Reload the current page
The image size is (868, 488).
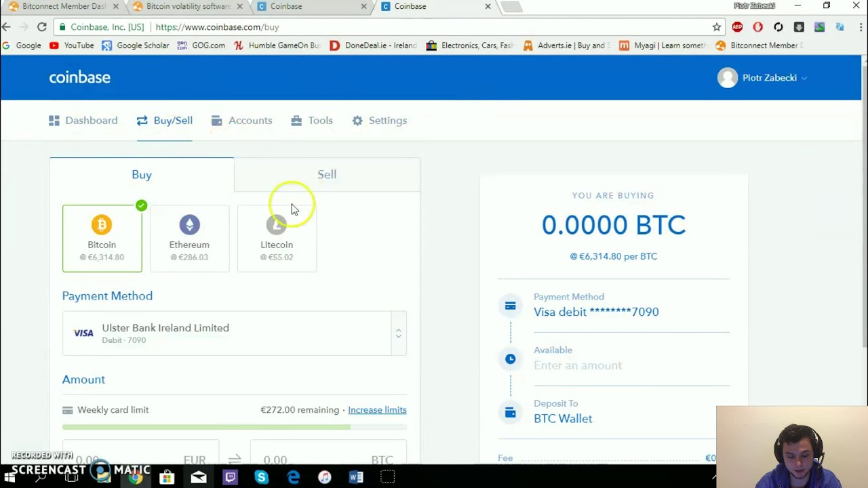click(42, 27)
